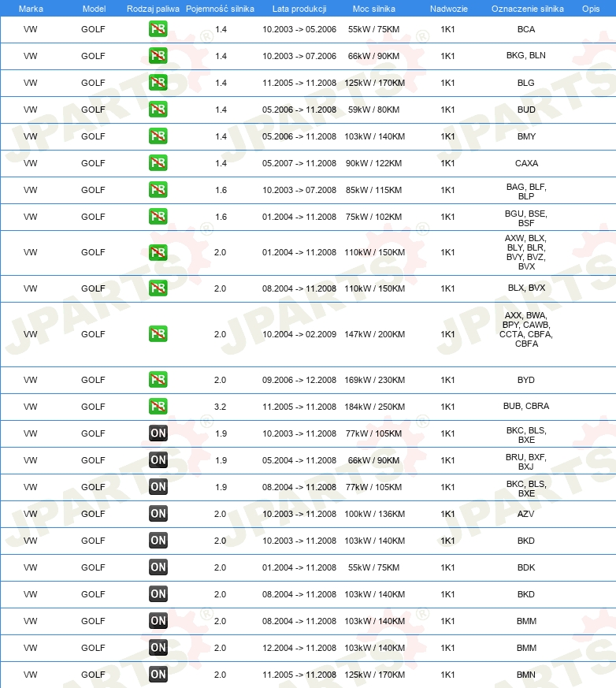Click the dates 10.2003 -> 07.2008
The height and width of the screenshot is (688, 616).
click(x=299, y=190)
